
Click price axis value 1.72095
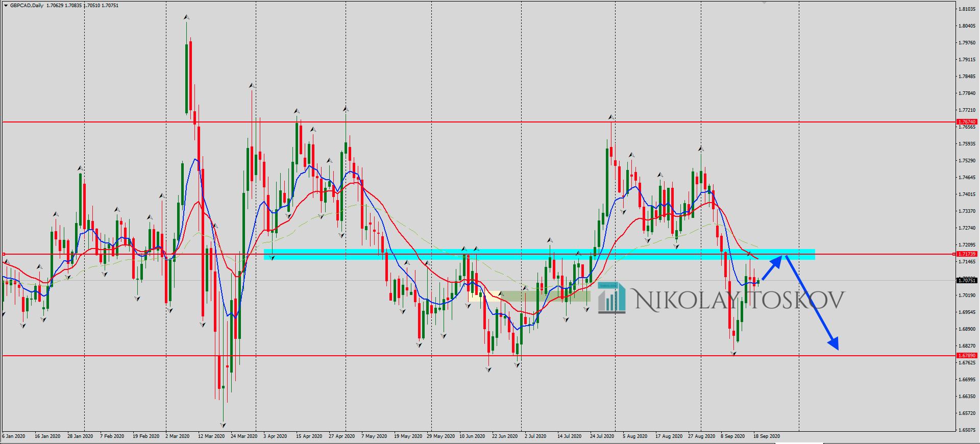click(967, 245)
